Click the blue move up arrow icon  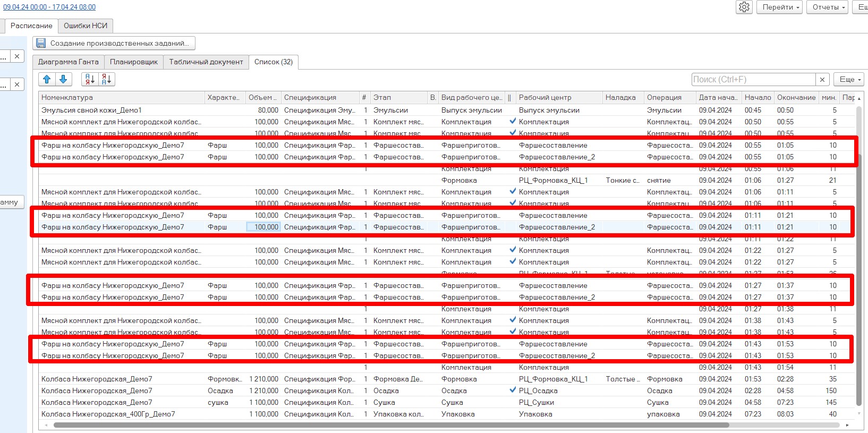[x=47, y=79]
